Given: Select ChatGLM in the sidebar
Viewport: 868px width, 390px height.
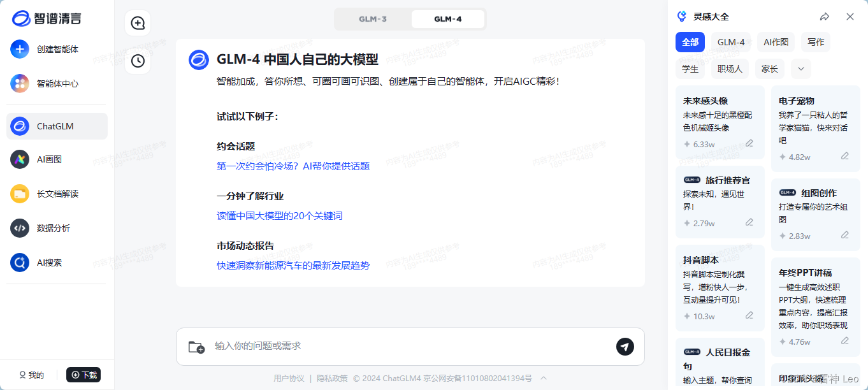Looking at the screenshot, I should pyautogui.click(x=57, y=126).
